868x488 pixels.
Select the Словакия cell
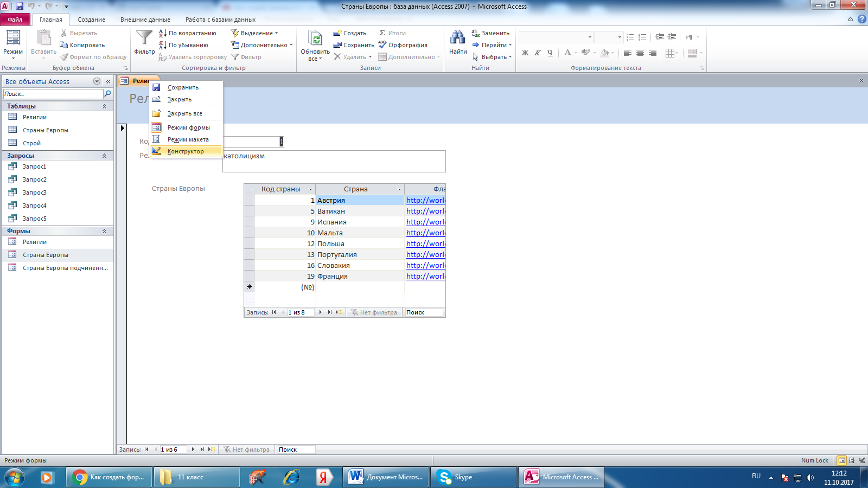coord(360,265)
